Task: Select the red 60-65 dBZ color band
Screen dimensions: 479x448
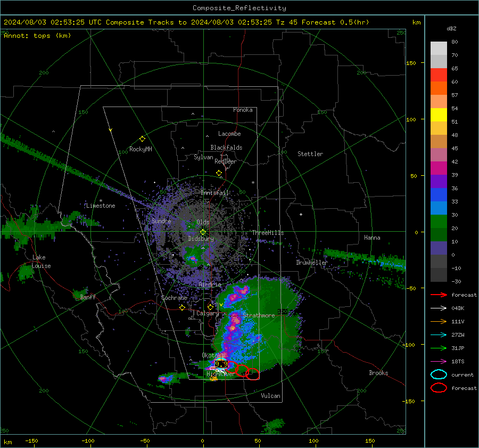Action: point(439,75)
